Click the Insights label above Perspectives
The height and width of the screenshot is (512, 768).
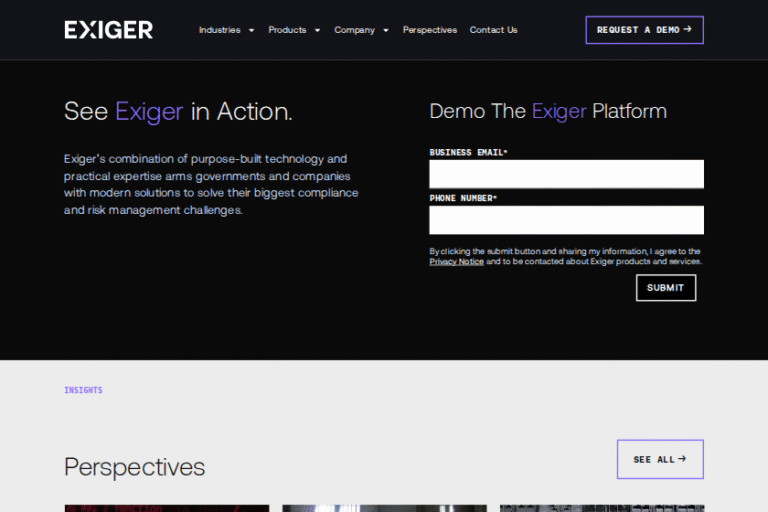(x=83, y=390)
